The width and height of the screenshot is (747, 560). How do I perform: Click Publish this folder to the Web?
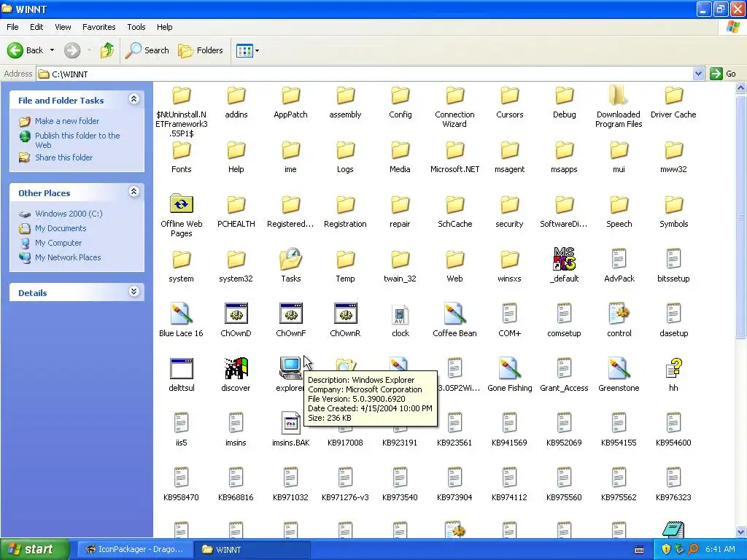(x=77, y=140)
